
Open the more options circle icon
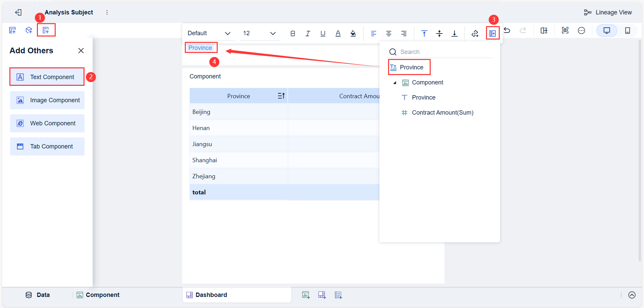(x=582, y=30)
